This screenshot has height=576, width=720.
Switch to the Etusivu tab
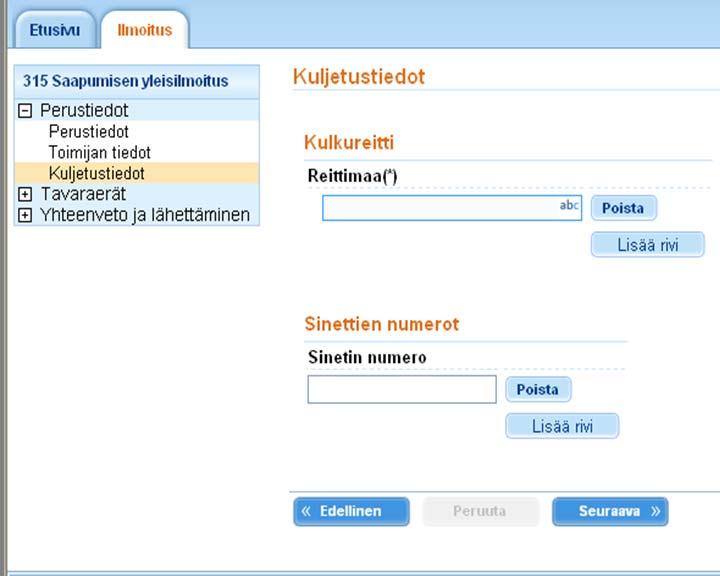coord(55,30)
